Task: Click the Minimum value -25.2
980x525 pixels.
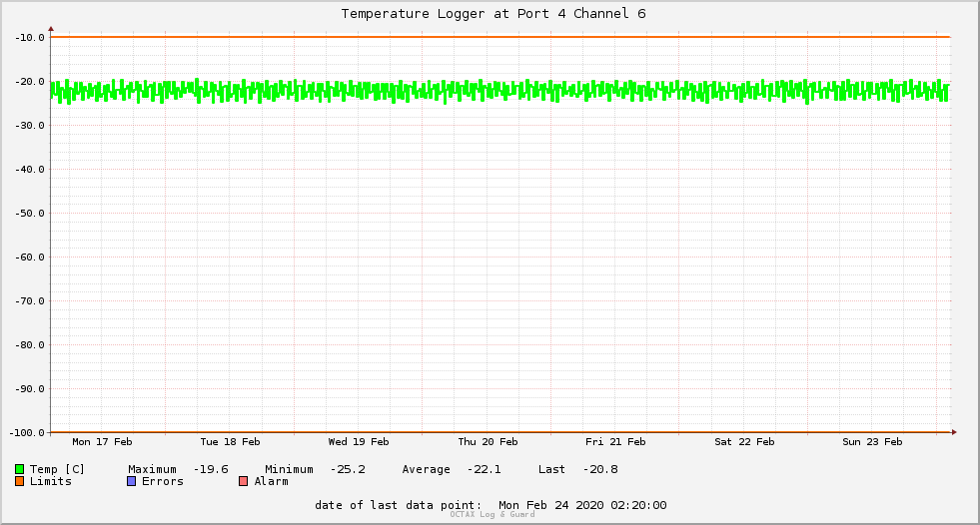Action: coord(348,469)
